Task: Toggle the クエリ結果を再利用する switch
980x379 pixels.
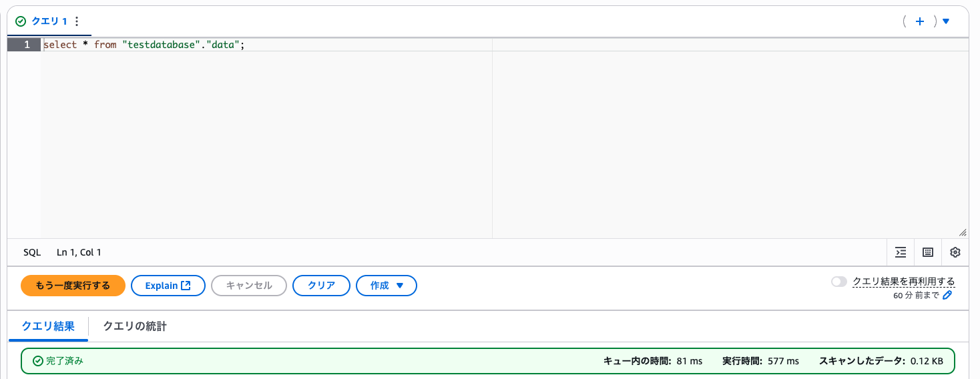Action: [x=838, y=282]
